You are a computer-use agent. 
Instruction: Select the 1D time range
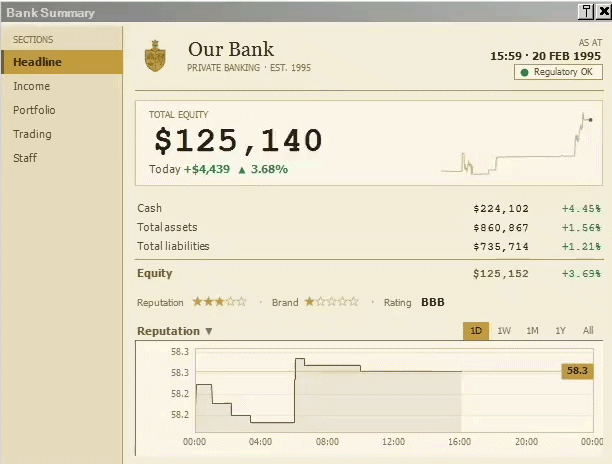click(476, 331)
